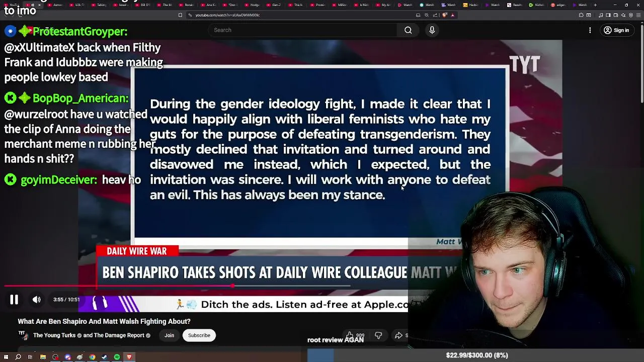Open The Young Turks channel link
This screenshot has width=644, height=362.
click(x=55, y=335)
